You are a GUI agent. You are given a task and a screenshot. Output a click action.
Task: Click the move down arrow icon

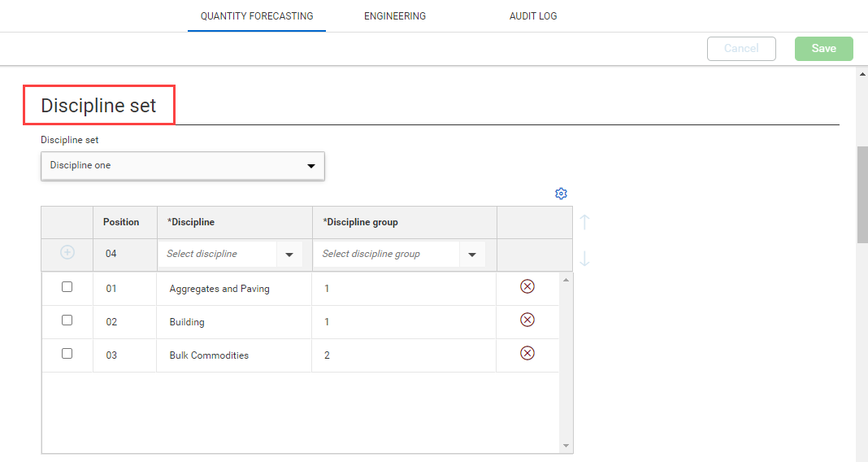584,259
